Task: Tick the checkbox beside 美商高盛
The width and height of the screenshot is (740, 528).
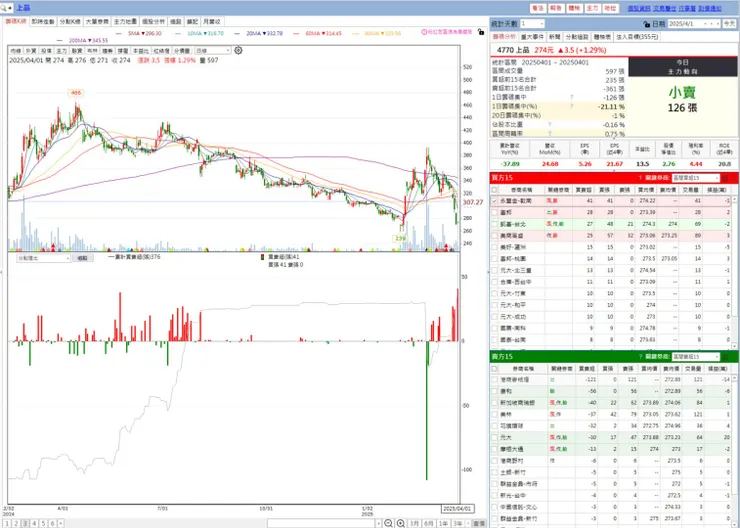Action: [494, 235]
